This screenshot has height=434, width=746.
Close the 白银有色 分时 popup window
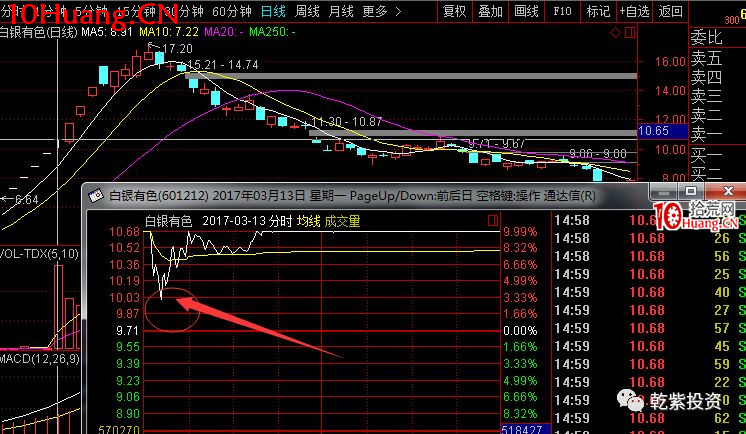[728, 191]
